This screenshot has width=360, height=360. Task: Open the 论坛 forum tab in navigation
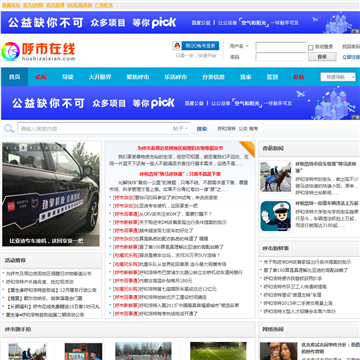(41, 77)
